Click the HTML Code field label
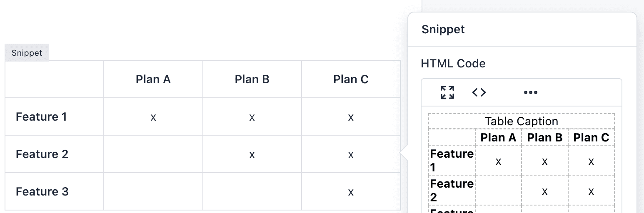Image resolution: width=644 pixels, height=213 pixels. point(453,64)
